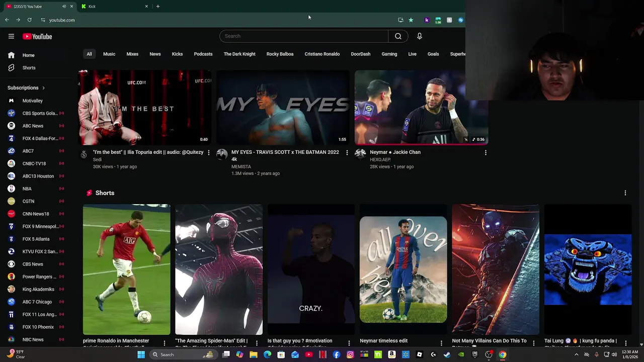Open options for prime Ronaldo short

(x=164, y=343)
